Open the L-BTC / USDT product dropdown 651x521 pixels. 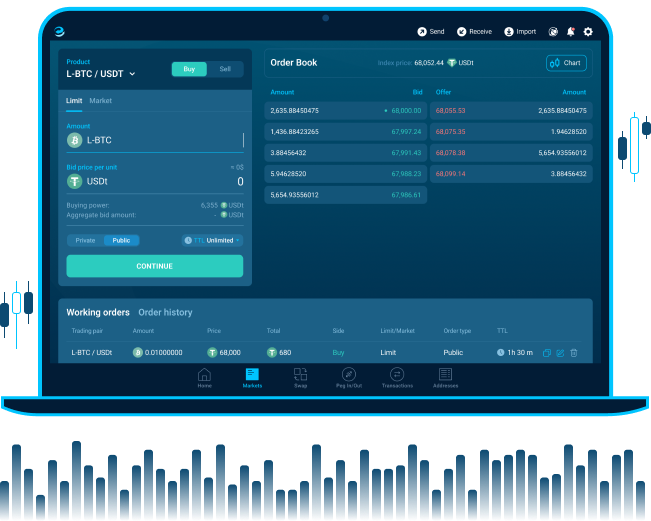(x=101, y=74)
